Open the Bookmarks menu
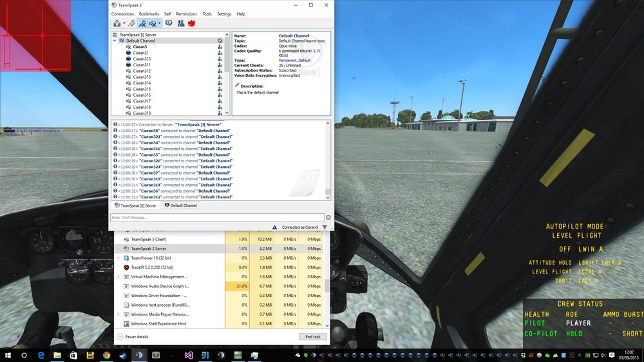Viewport: 644px width, 362px height. (149, 14)
